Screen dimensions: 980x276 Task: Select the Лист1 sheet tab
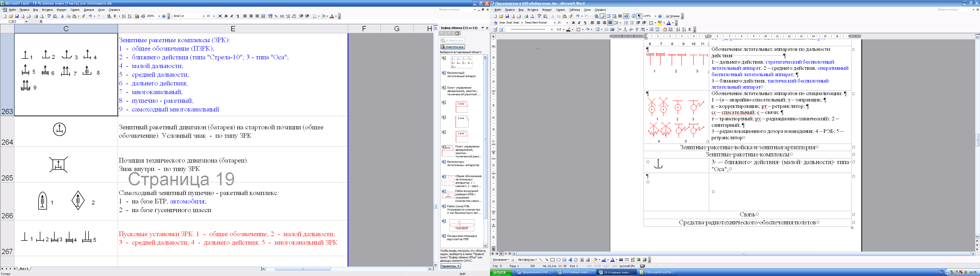24,269
